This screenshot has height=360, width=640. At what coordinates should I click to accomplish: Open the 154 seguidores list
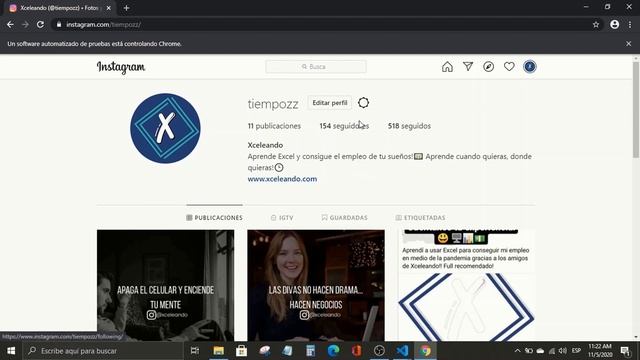pyautogui.click(x=344, y=126)
